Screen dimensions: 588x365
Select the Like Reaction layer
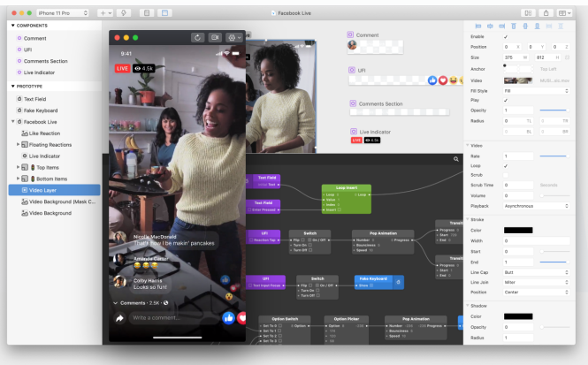point(54,133)
